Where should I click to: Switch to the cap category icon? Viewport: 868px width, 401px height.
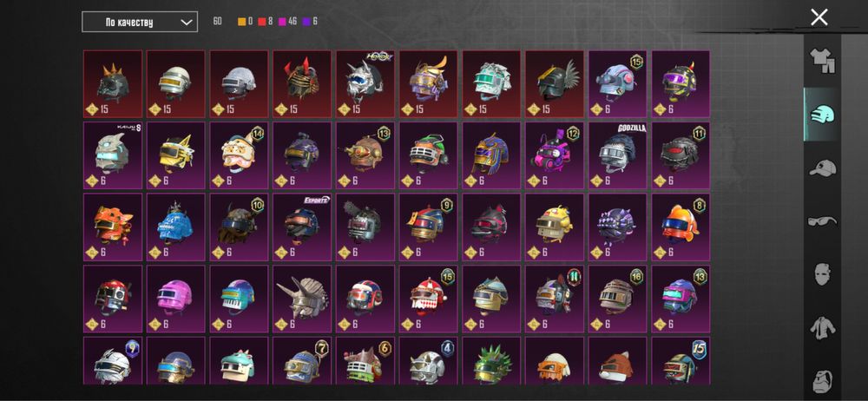[x=823, y=168]
